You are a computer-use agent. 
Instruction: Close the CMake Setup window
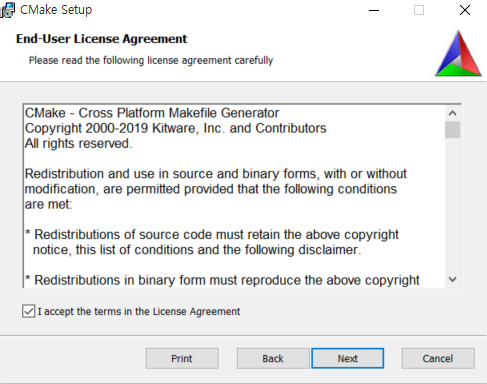coord(465,10)
